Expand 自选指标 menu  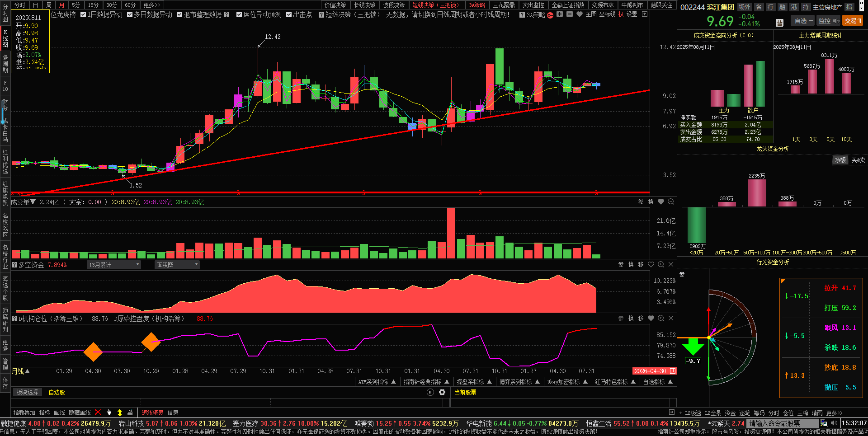[x=658, y=382]
